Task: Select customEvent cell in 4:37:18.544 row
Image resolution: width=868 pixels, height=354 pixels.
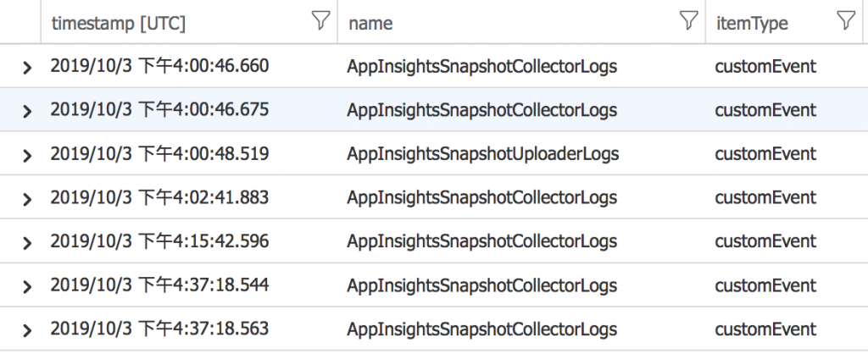Action: click(765, 285)
